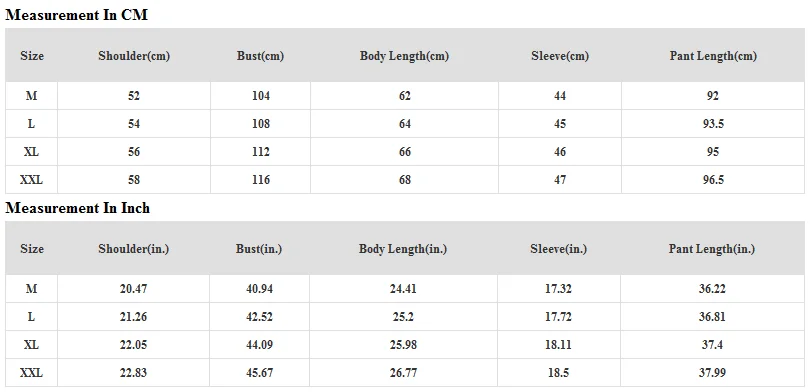Screen dimensions: 810x392
Task: Click the Measurement In Inch heading
Action: pos(77,208)
